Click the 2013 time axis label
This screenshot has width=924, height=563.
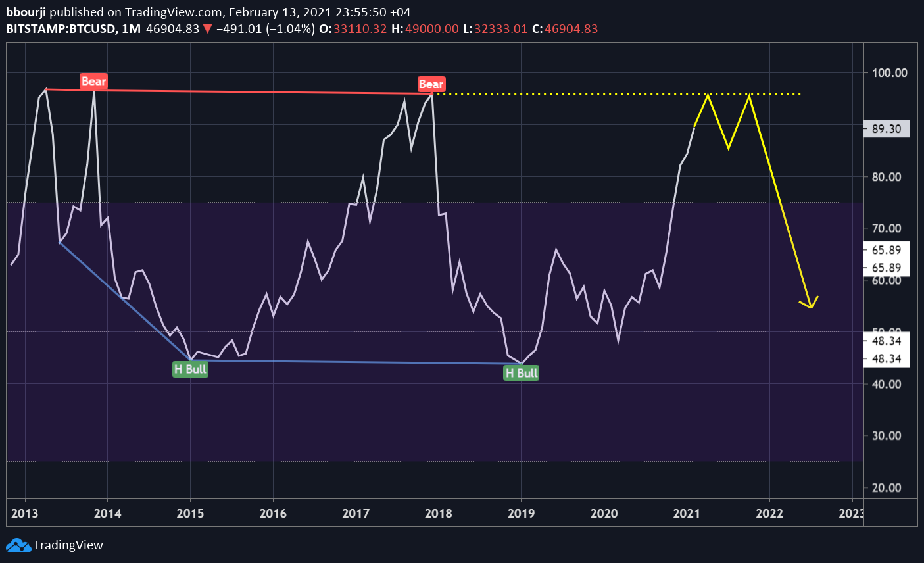click(25, 514)
